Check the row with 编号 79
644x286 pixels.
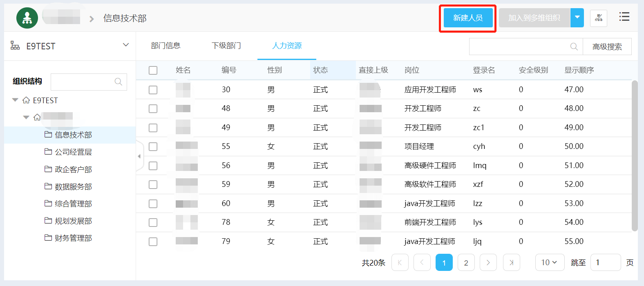point(153,242)
